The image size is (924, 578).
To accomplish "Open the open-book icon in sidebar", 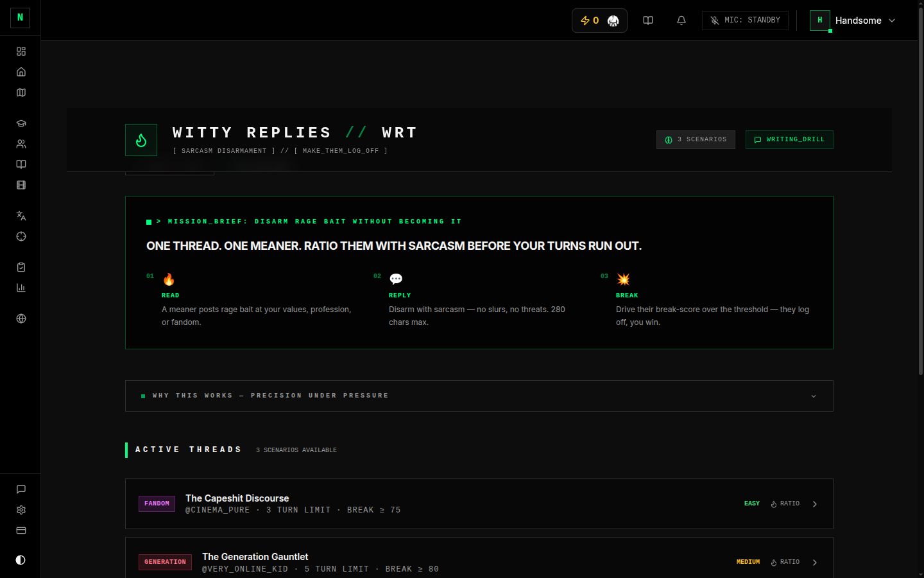I will point(21,164).
